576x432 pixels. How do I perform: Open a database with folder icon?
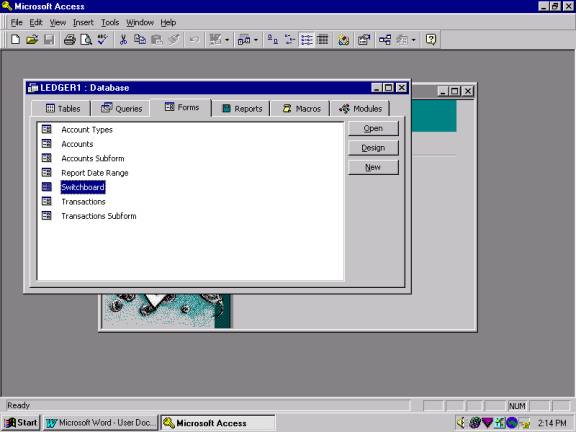click(x=32, y=39)
